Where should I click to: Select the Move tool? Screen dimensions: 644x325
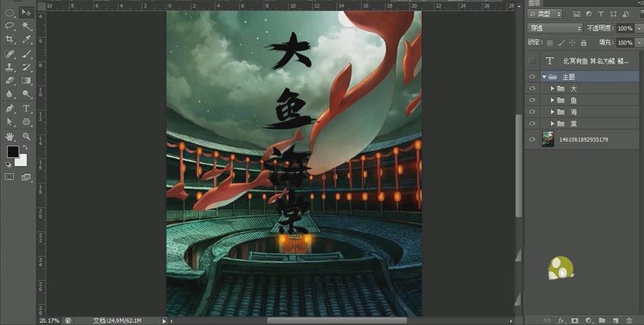26,12
